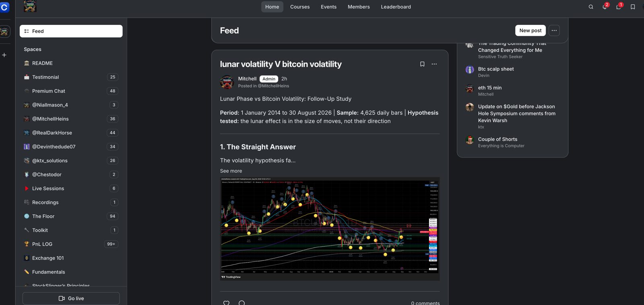
Task: Click community logo in header
Action: click(x=30, y=6)
